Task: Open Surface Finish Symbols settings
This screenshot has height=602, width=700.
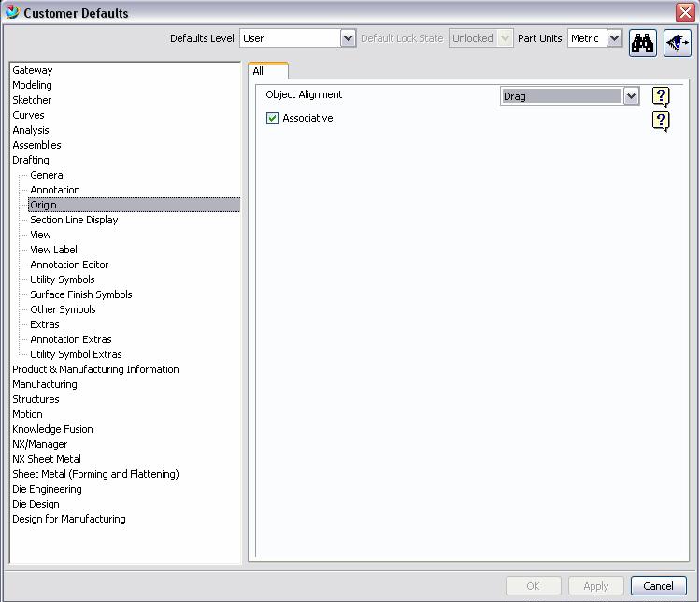Action: tap(81, 294)
